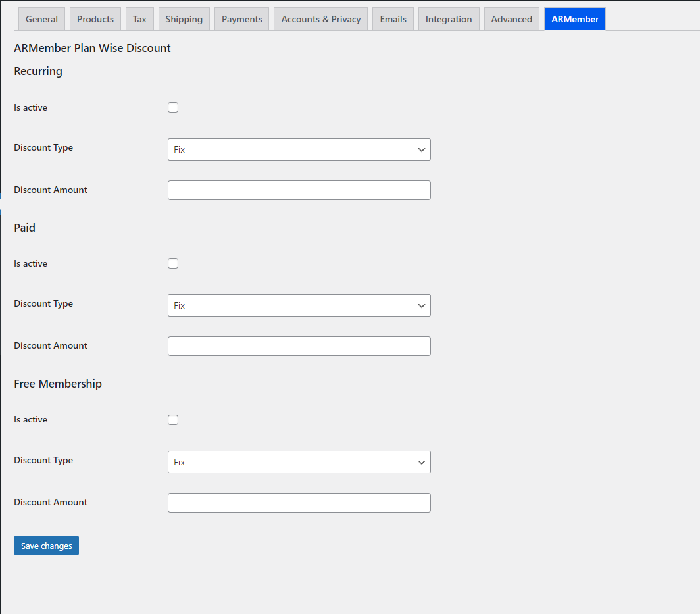
Task: Click Discount Type label under Recurring
Action: click(x=43, y=148)
